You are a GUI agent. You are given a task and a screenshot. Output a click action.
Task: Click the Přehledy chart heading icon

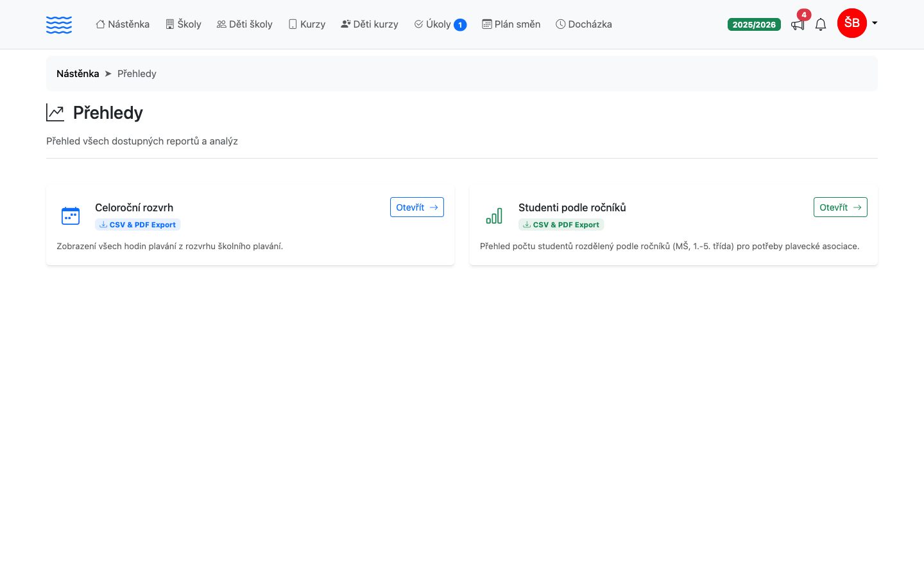click(x=55, y=112)
